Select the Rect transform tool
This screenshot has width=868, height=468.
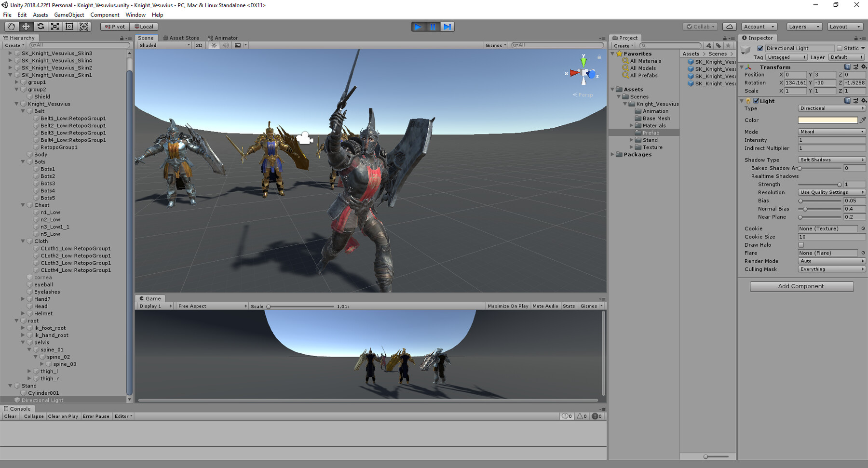[x=69, y=27]
